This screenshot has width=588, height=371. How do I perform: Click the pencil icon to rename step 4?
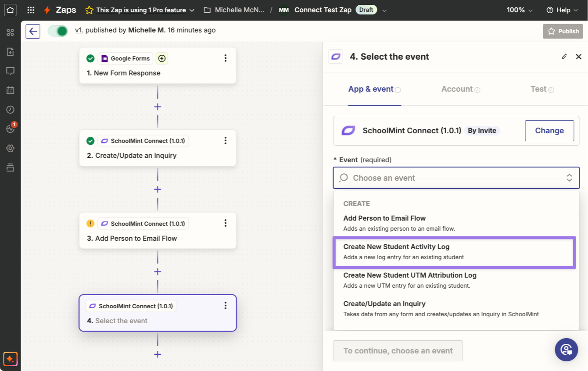tap(564, 57)
